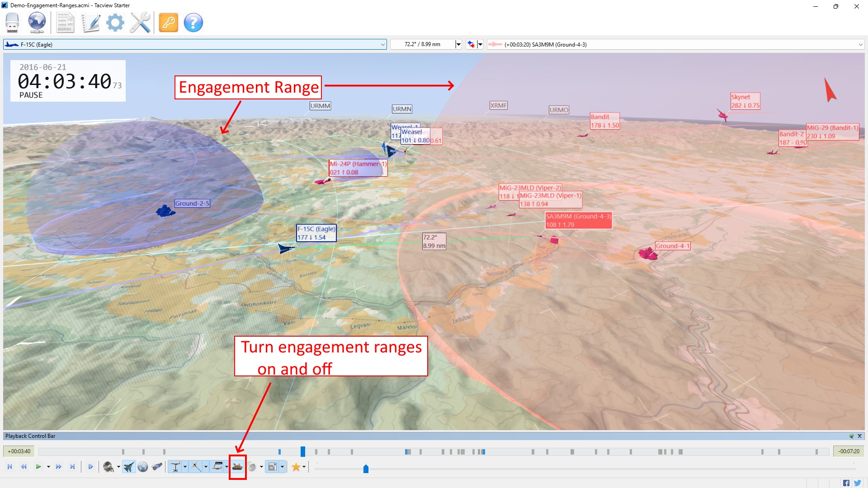Select the Ground-2-5 label
Screen dimensions: 868x488
tap(192, 203)
